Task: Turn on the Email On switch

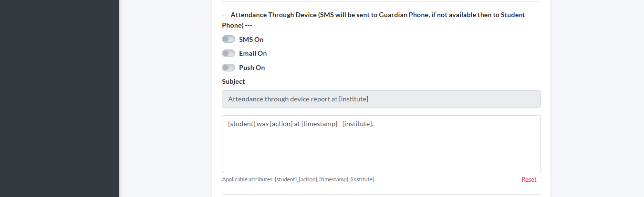Action: click(229, 53)
